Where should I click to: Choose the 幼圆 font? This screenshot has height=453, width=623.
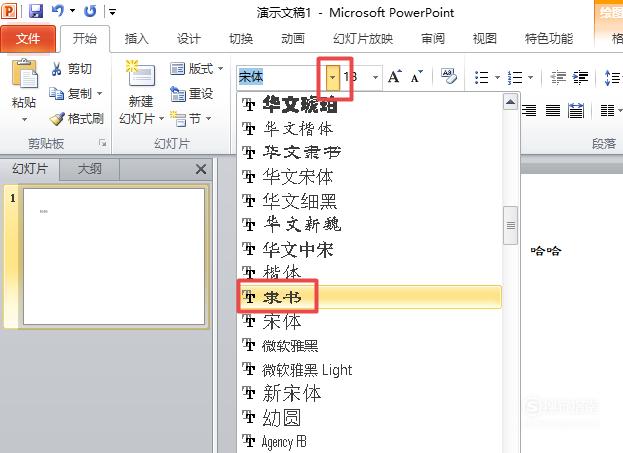370,418
